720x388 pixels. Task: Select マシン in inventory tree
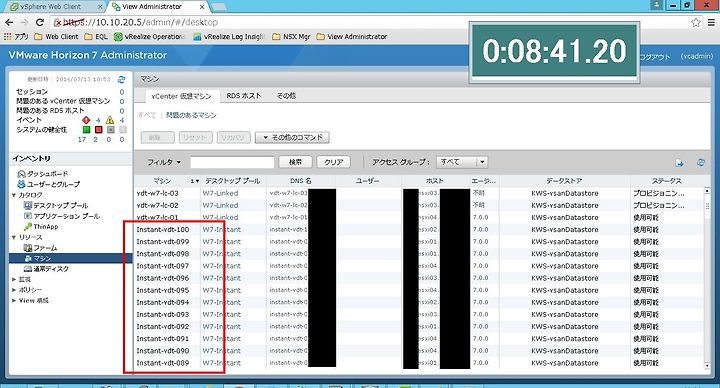pos(70,258)
